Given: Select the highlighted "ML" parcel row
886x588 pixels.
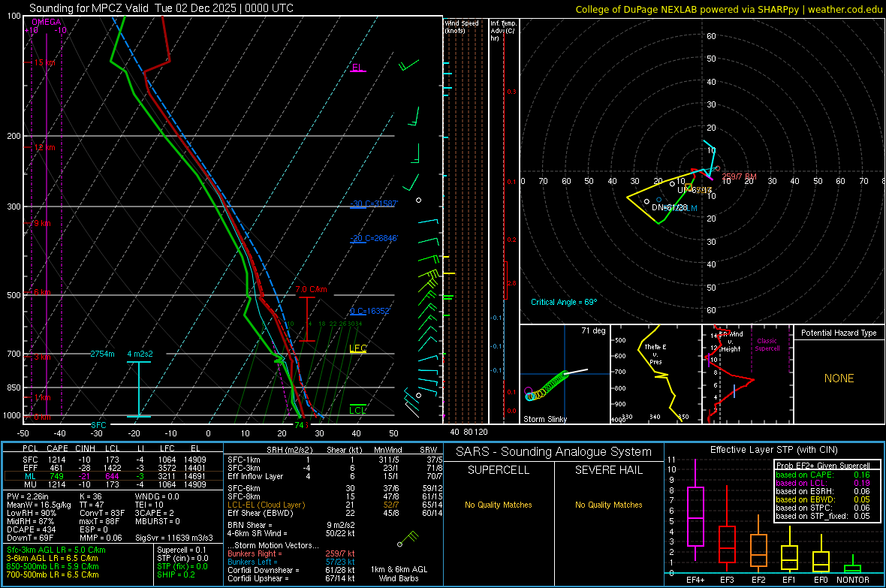Looking at the screenshot, I should pyautogui.click(x=113, y=477).
